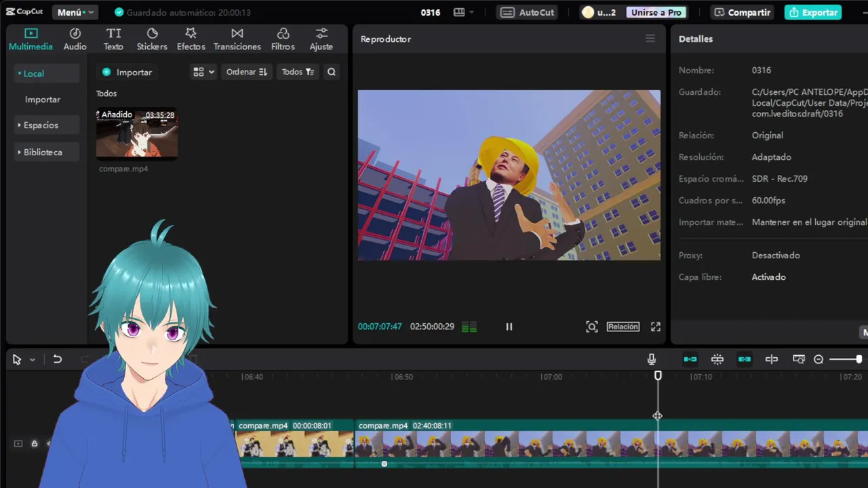
Task: Click the audio level meter icon
Action: pyautogui.click(x=469, y=327)
